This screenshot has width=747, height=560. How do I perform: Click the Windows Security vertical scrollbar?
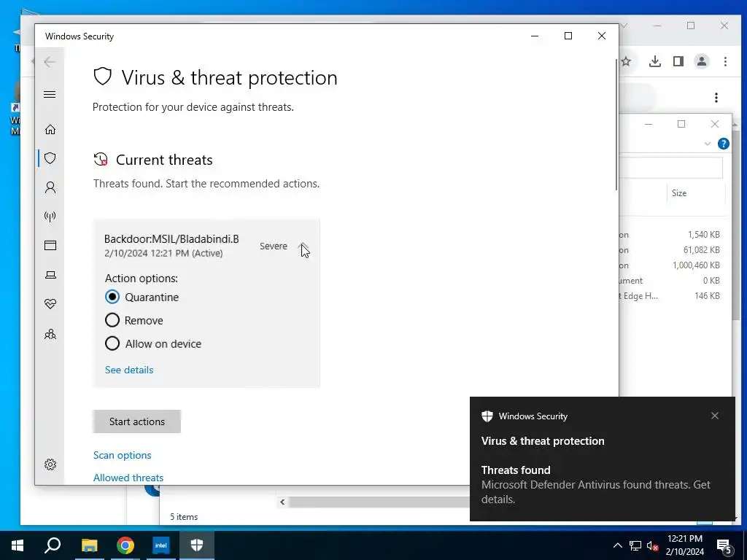click(616, 125)
